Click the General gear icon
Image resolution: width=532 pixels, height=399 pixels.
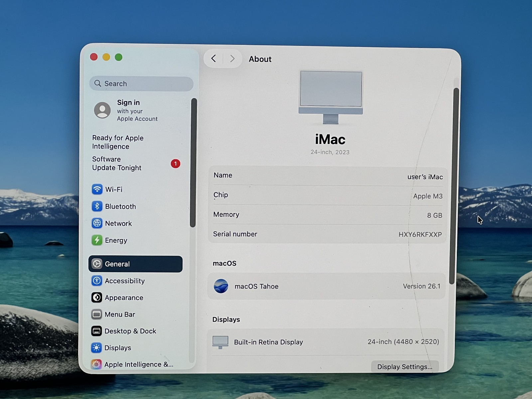97,264
